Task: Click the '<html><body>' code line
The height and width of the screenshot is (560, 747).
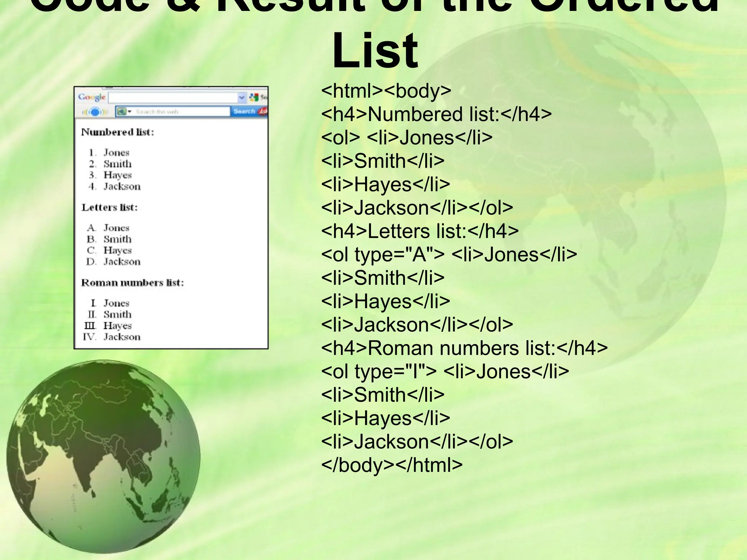Action: pyautogui.click(x=386, y=90)
